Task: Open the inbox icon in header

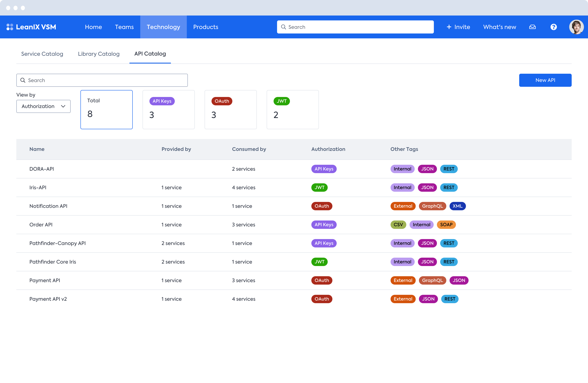Action: click(x=532, y=27)
